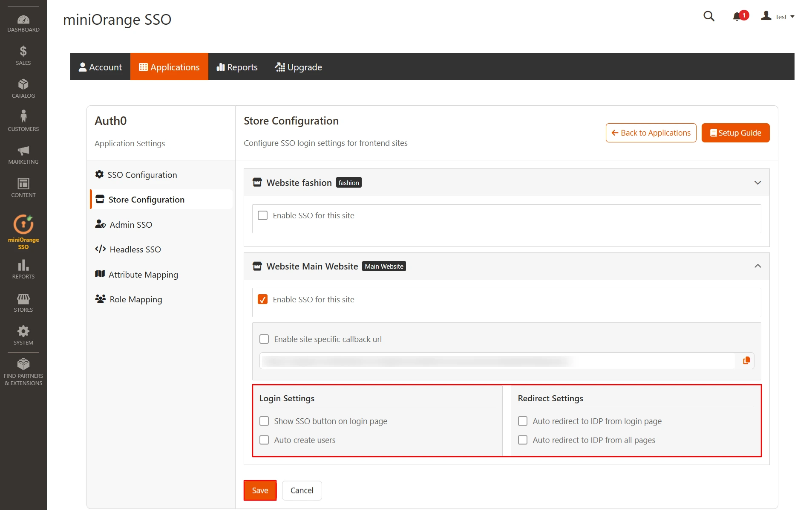
Task: Save the store configuration
Action: click(259, 490)
